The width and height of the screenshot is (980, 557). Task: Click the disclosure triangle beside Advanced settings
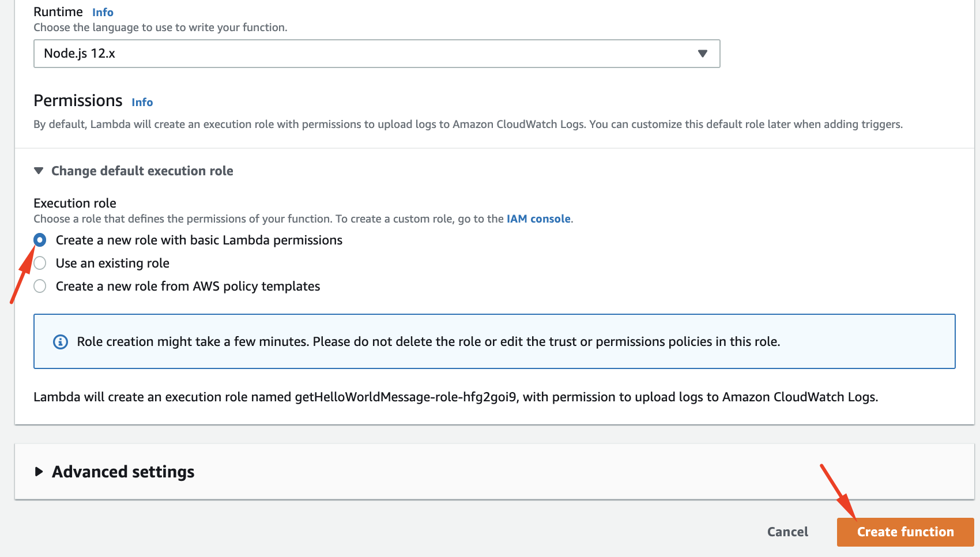coord(39,472)
